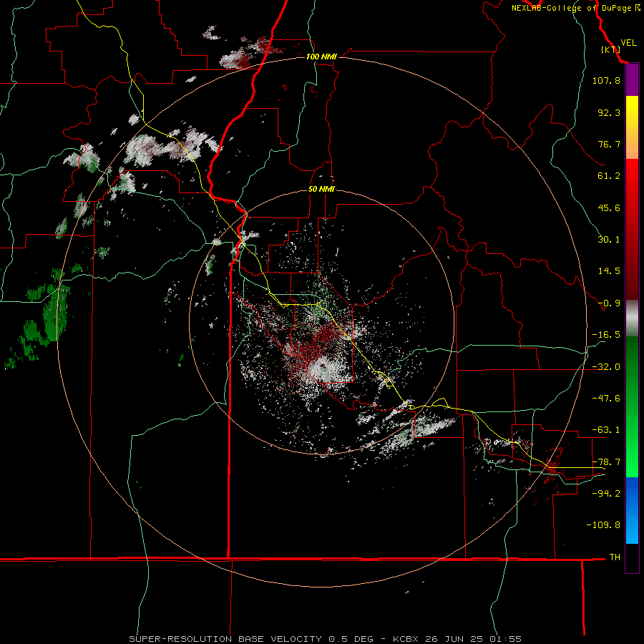Select the 76.7 legend value
644x644 pixels.
pyautogui.click(x=609, y=144)
